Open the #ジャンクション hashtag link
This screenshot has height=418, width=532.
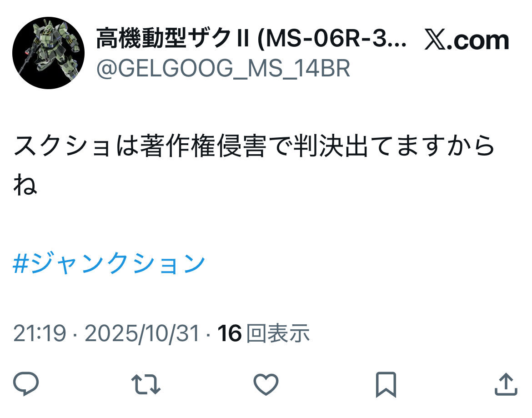tap(109, 264)
